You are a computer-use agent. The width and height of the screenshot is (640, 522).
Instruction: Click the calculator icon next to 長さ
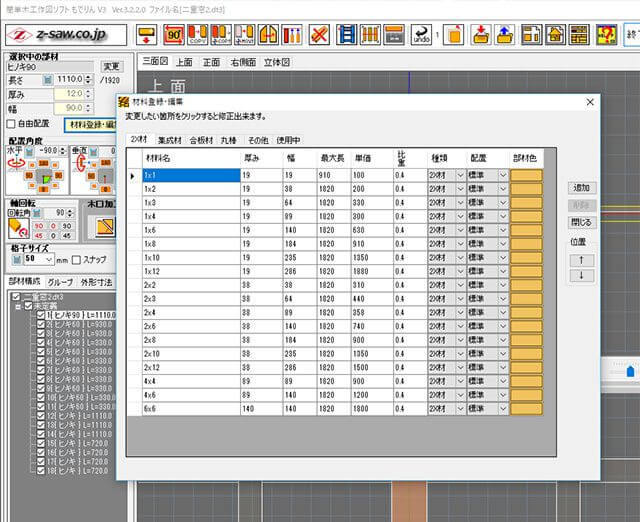point(48,80)
